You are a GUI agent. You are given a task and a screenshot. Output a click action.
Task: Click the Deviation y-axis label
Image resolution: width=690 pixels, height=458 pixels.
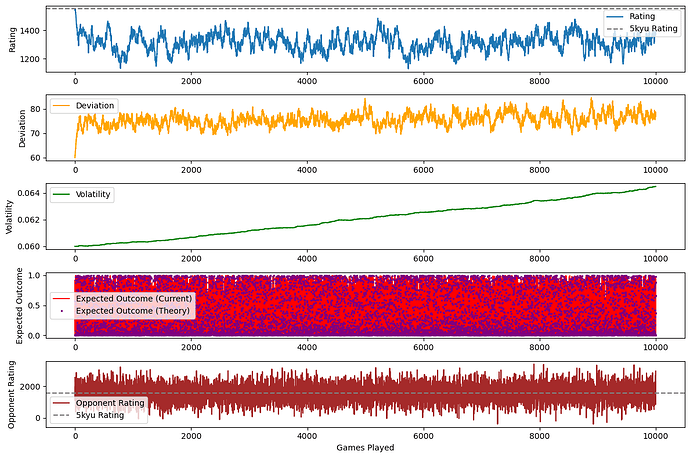coord(21,127)
